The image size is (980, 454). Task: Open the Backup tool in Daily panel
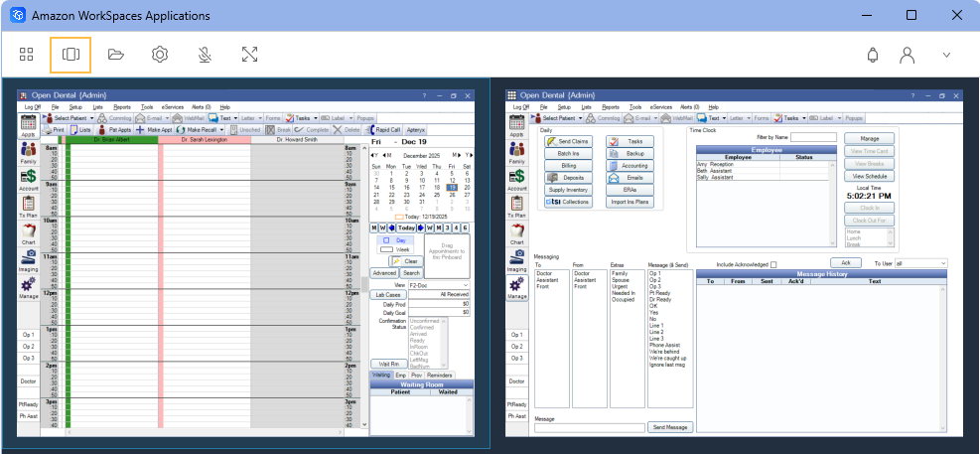[x=628, y=154]
